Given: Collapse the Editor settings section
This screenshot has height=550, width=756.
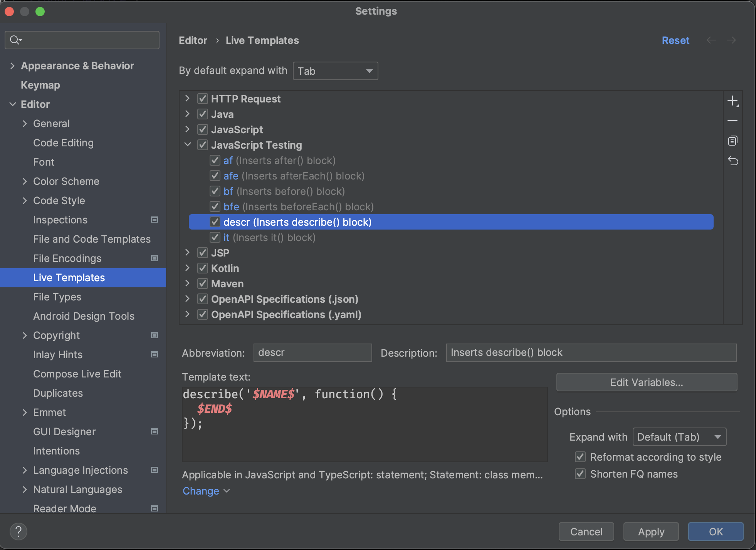Looking at the screenshot, I should point(12,104).
